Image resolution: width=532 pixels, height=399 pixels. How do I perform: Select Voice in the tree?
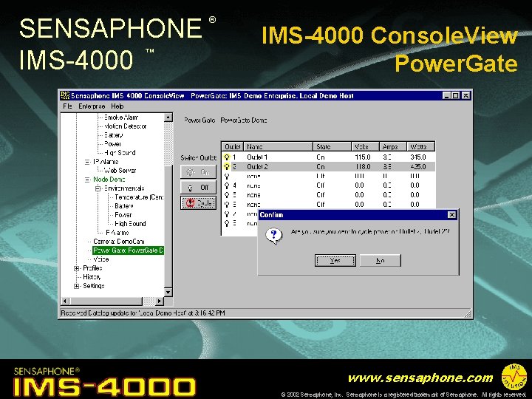pyautogui.click(x=100, y=259)
